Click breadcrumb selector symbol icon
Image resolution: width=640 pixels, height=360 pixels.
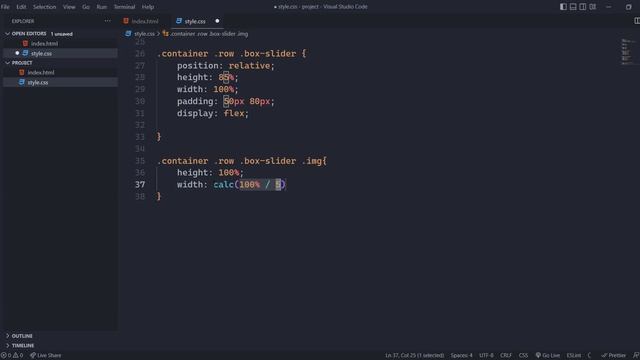click(165, 33)
